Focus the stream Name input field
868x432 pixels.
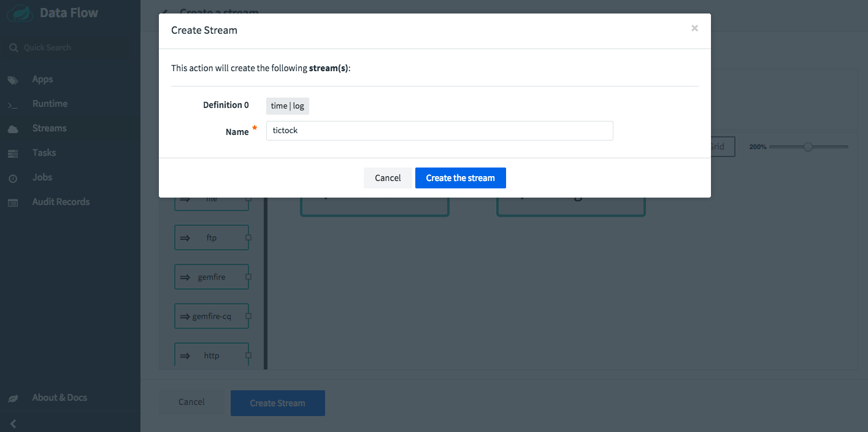pyautogui.click(x=439, y=131)
